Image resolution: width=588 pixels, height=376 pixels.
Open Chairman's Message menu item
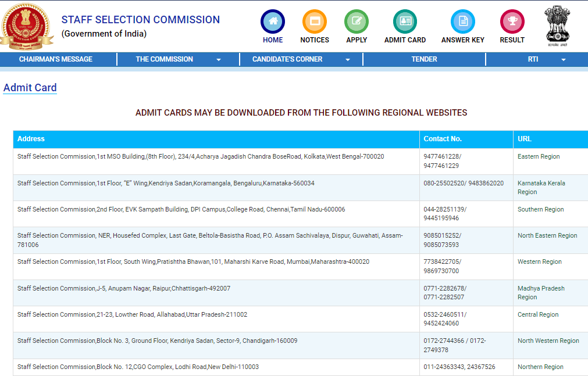55,59
